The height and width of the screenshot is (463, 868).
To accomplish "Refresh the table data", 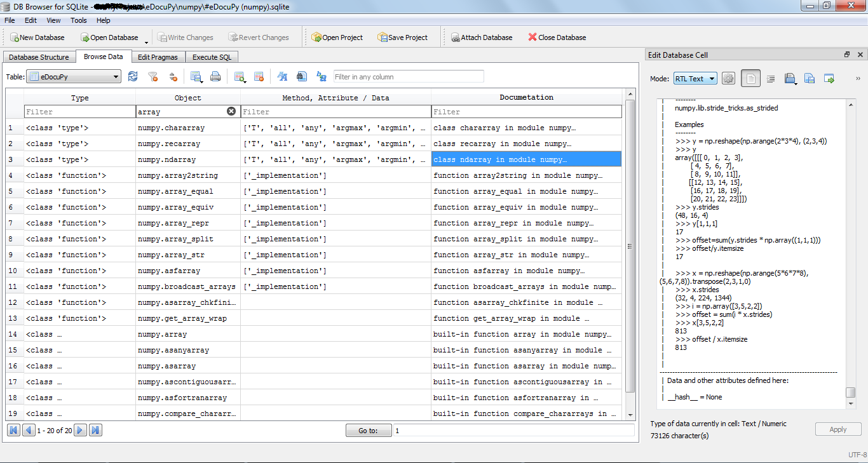I will 133,76.
